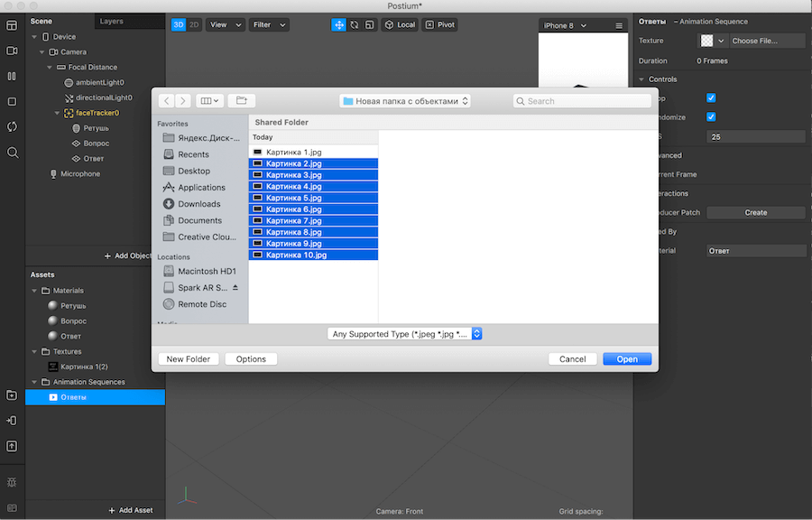Open Downloads in Favorites sidebar

tap(201, 204)
